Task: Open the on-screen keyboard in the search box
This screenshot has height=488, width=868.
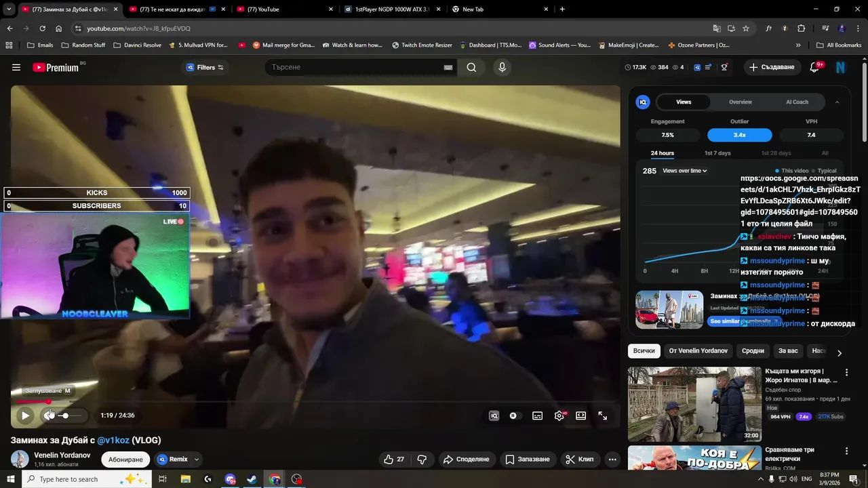Action: pos(448,67)
